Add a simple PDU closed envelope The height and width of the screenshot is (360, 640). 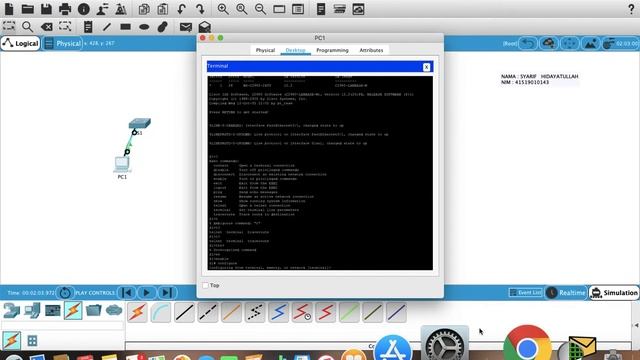tap(186, 27)
